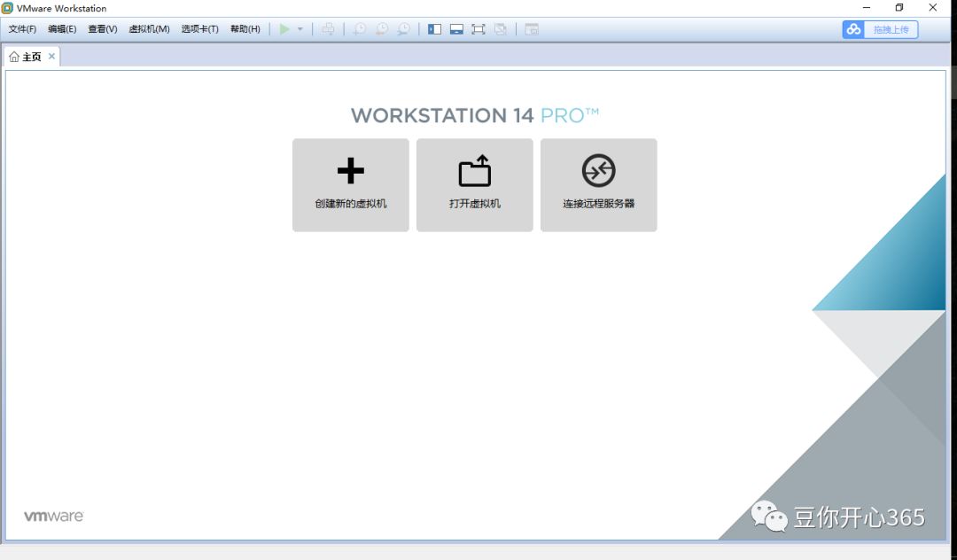Open the 虚拟机(M) menu
The image size is (957, 560).
pos(150,29)
